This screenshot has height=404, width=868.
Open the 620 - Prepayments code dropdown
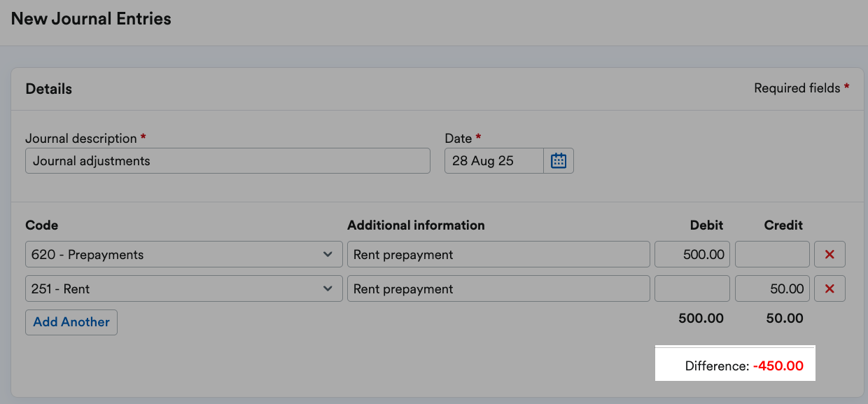[184, 254]
